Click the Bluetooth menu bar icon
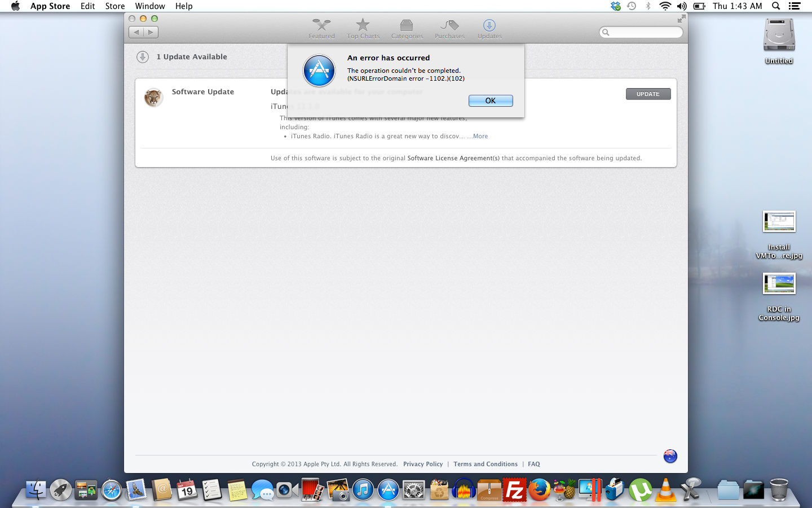 point(648,6)
